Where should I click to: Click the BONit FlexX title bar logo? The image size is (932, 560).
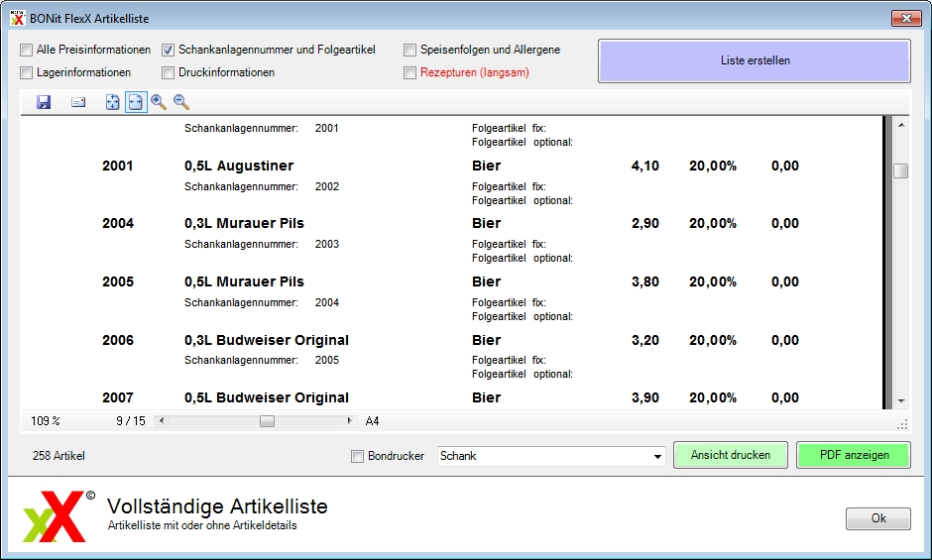click(18, 19)
